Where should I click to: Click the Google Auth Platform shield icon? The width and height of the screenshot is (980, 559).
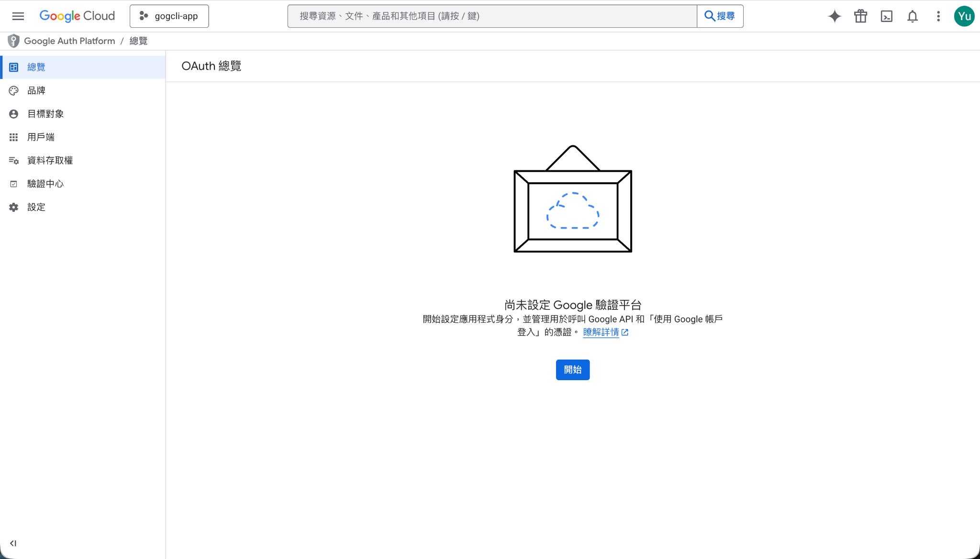tap(13, 41)
